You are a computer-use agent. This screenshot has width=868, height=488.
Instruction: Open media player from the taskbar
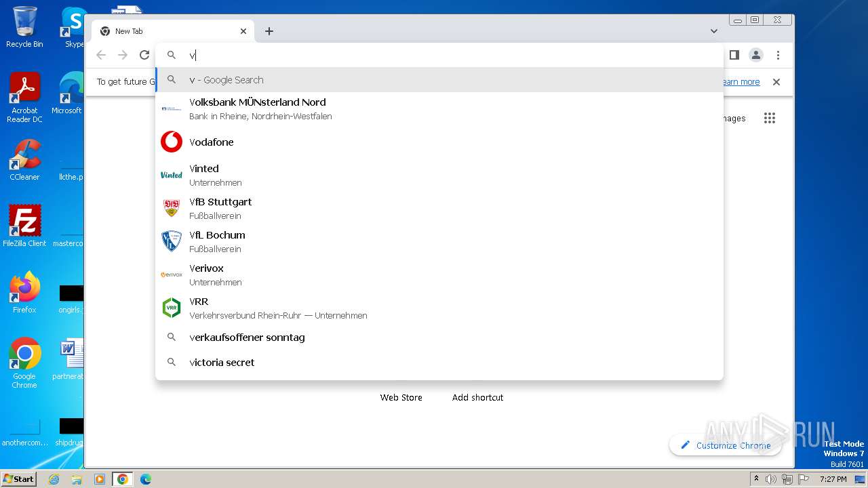point(100,479)
